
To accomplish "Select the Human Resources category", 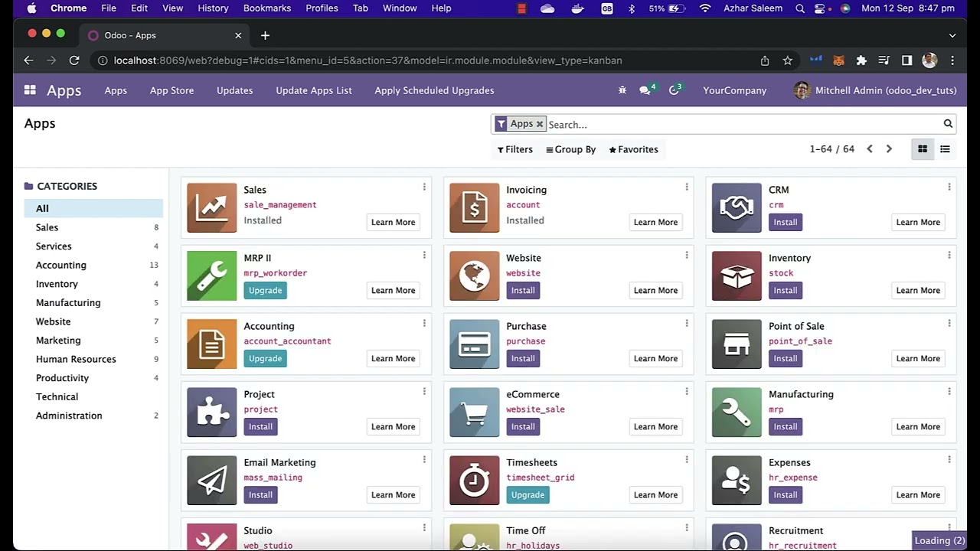I will point(93,359).
